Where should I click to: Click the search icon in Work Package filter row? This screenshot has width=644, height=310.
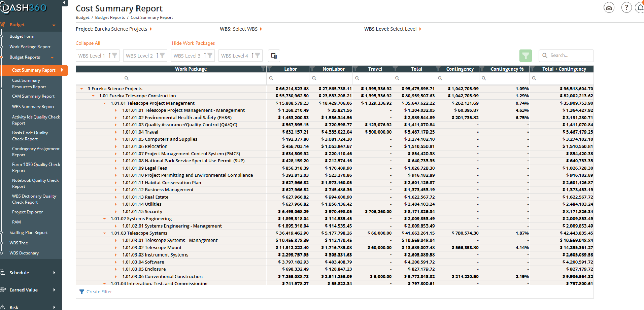coord(126,78)
